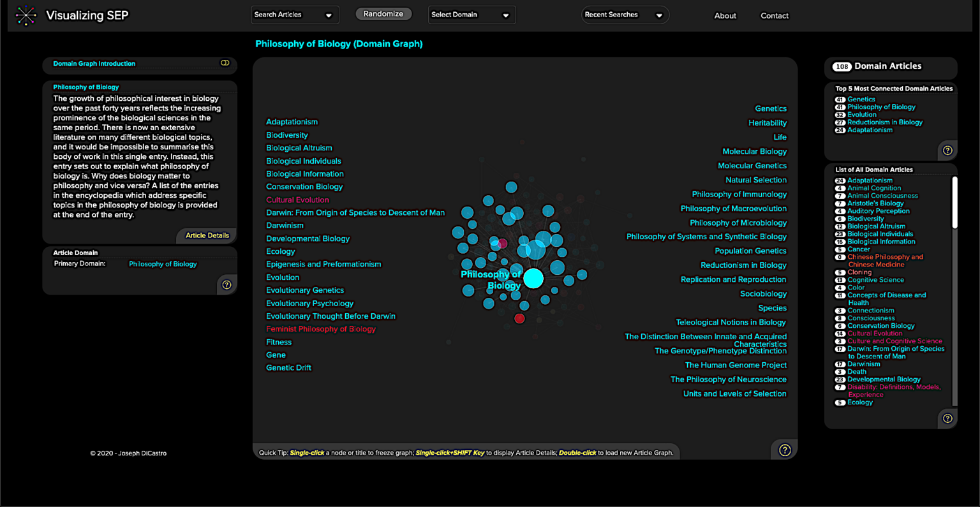Open the Search Articles dropdown
Image resolution: width=980 pixels, height=507 pixels.
tap(295, 14)
